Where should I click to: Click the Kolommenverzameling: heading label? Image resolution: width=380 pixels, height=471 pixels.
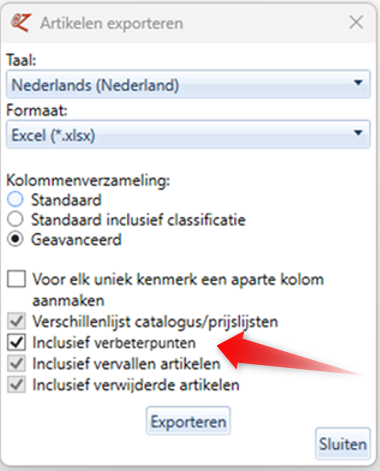click(88, 180)
